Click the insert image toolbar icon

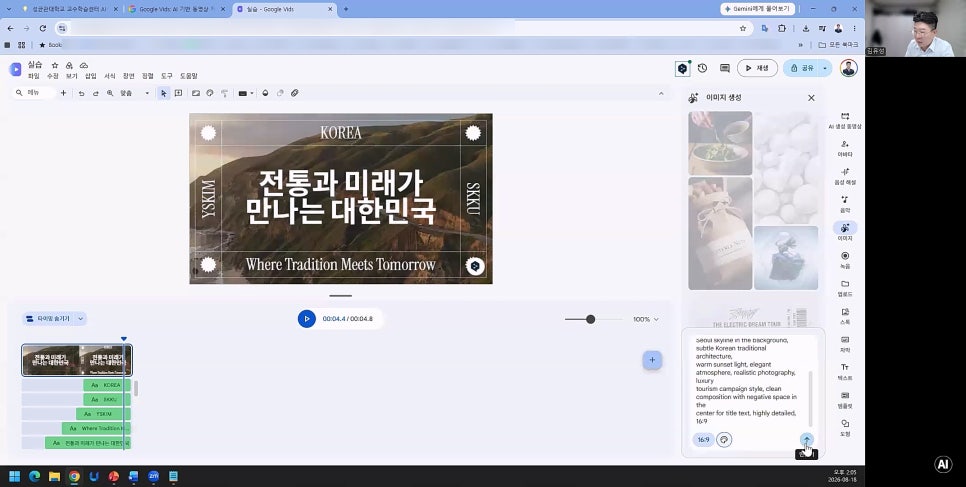pos(196,93)
